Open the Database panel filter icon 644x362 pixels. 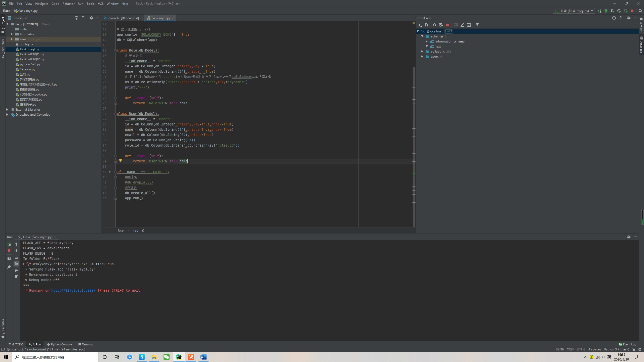pyautogui.click(x=477, y=25)
